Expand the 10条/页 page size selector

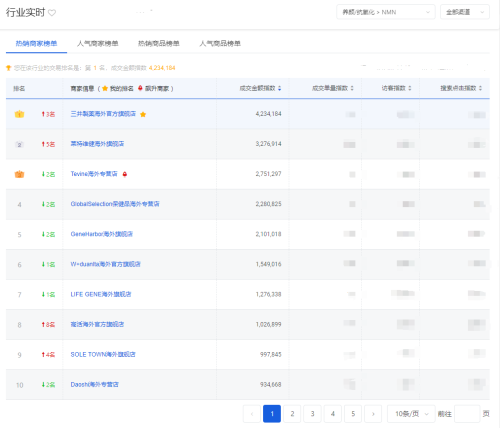411,414
